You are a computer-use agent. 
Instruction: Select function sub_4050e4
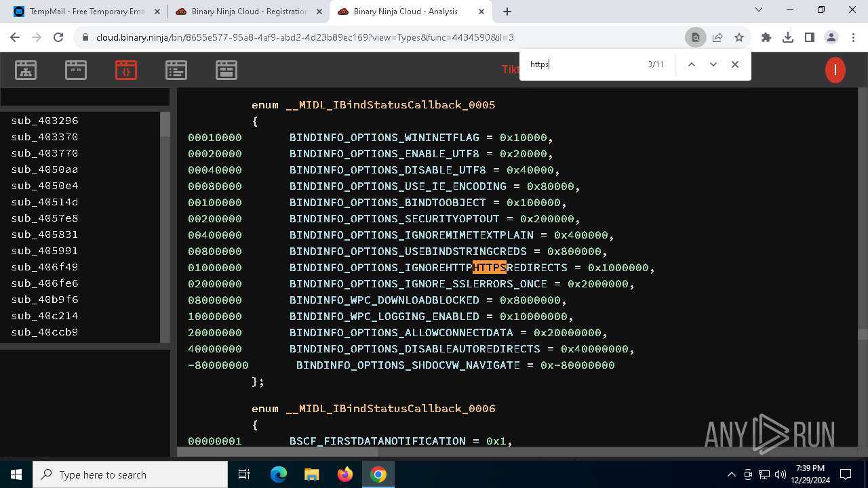coord(45,186)
